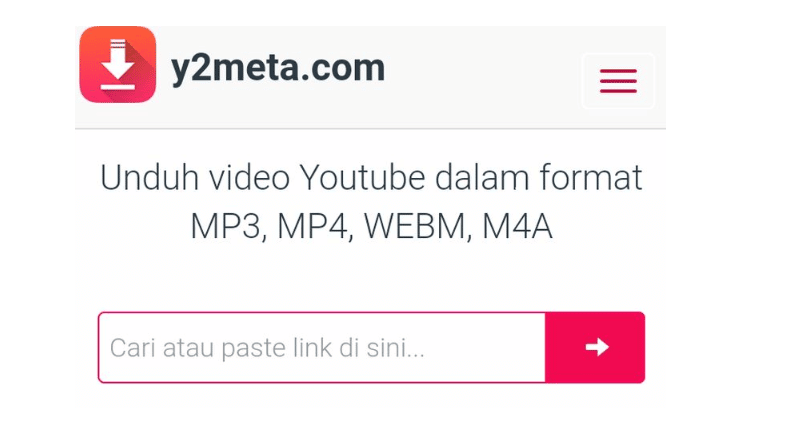The width and height of the screenshot is (789, 444).
Task: Select the 'MP4' text in heading
Action: 314,226
